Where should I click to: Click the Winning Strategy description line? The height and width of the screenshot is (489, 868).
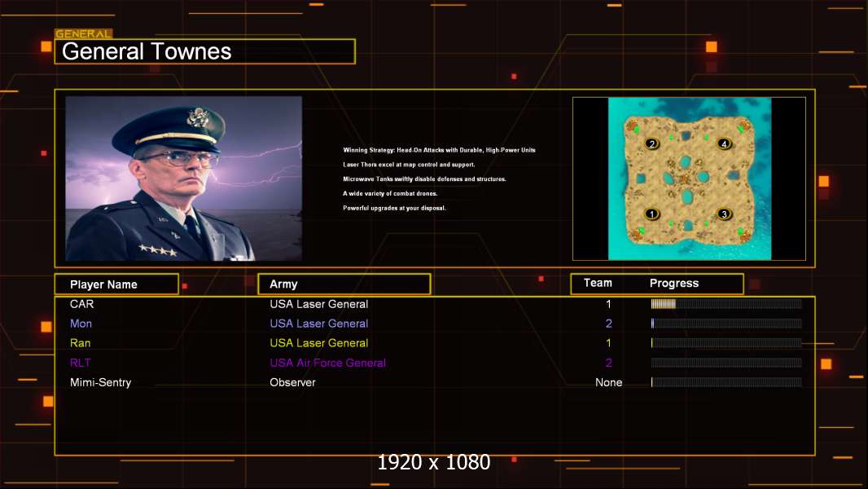pos(439,150)
